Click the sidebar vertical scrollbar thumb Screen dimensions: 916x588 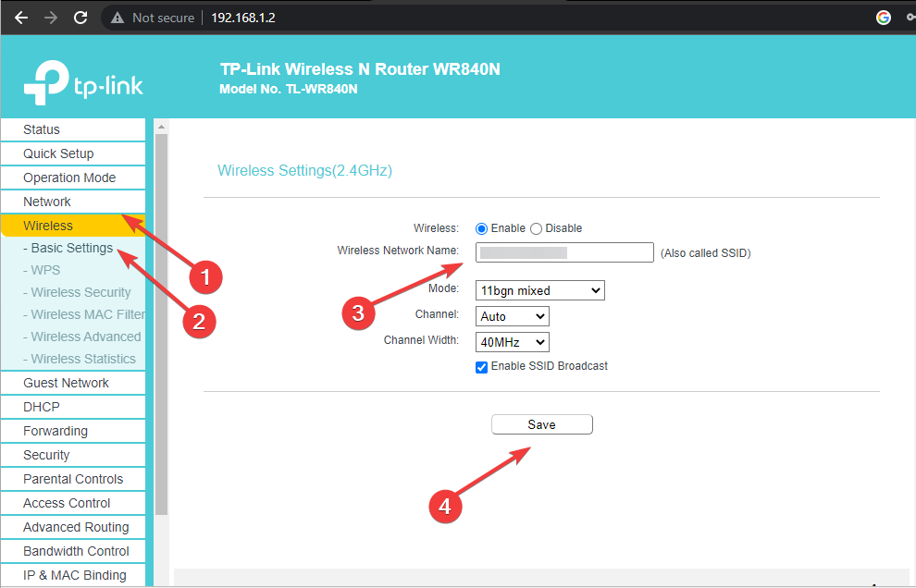161,325
